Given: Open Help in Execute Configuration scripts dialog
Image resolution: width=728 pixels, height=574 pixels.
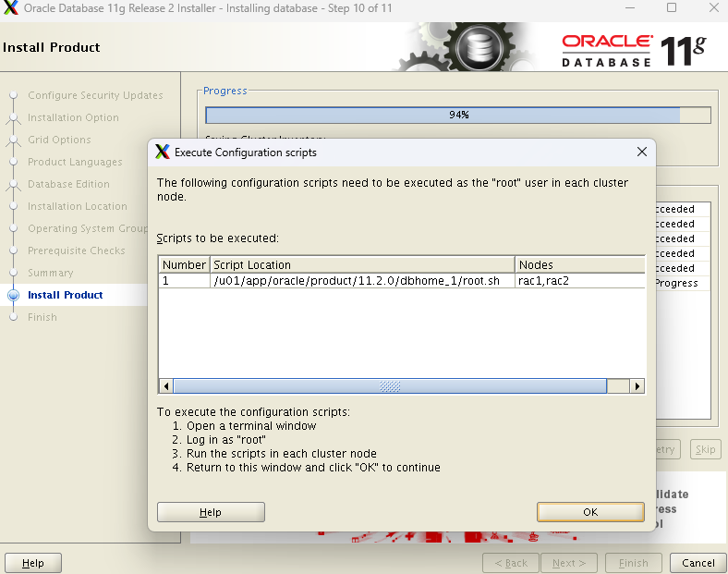Looking at the screenshot, I should pyautogui.click(x=211, y=512).
